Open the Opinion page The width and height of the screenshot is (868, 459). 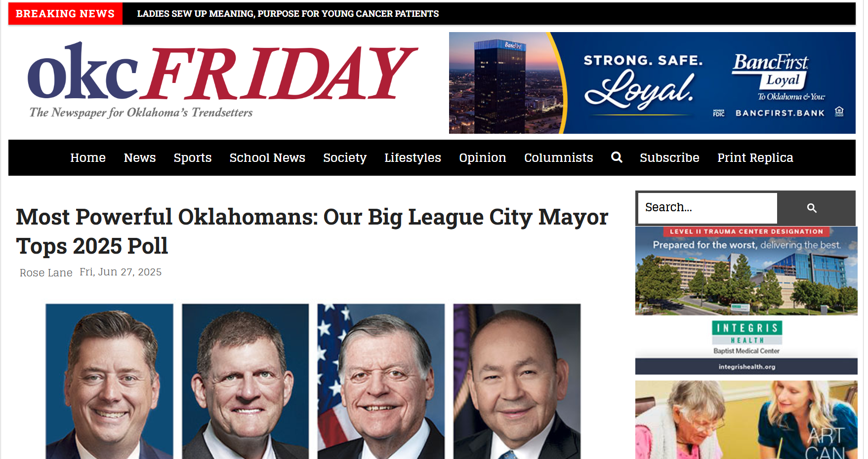coord(483,157)
